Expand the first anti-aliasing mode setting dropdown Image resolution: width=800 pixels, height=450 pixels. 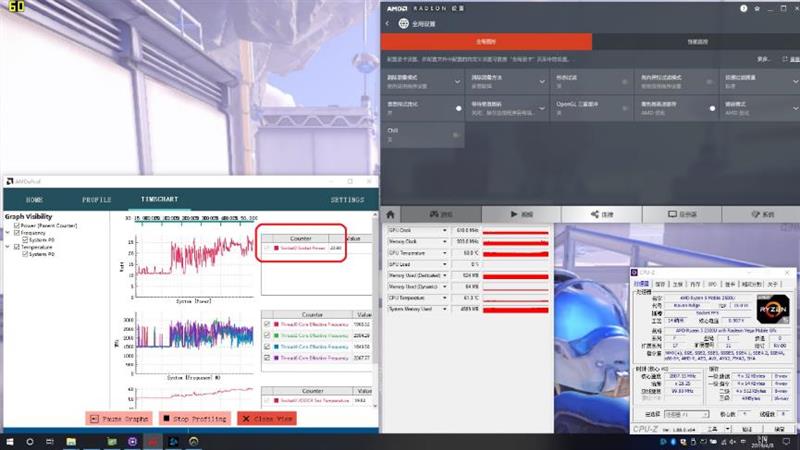coord(458,80)
